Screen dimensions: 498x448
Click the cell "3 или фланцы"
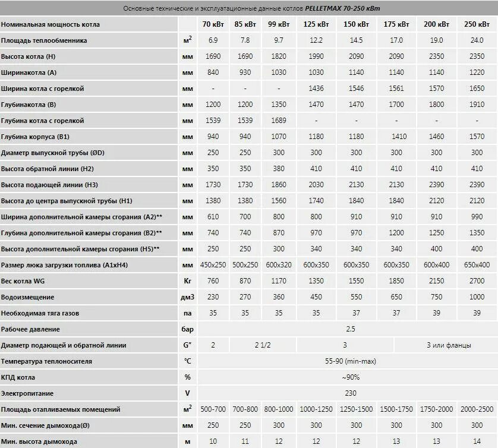coord(449,345)
